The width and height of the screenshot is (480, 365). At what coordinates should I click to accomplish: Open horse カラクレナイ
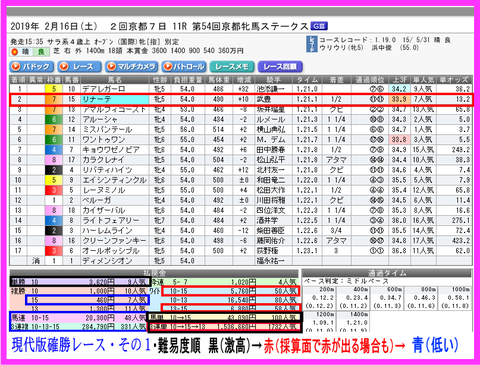coord(103,160)
